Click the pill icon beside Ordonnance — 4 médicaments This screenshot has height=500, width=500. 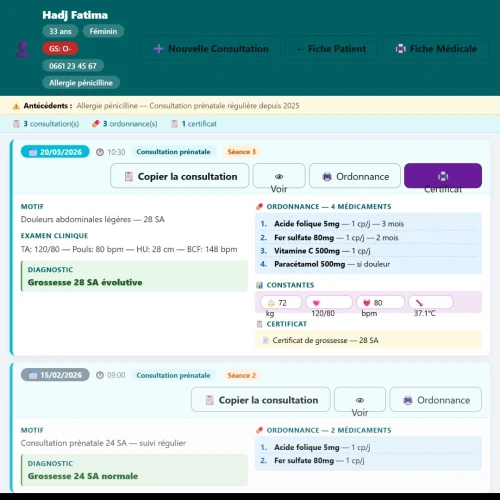pyautogui.click(x=260, y=207)
